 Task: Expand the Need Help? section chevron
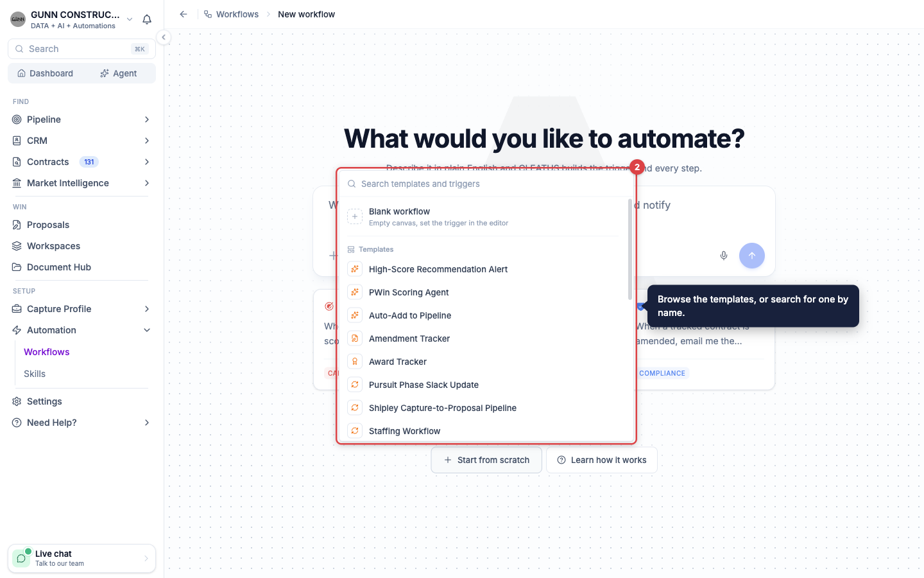(147, 423)
